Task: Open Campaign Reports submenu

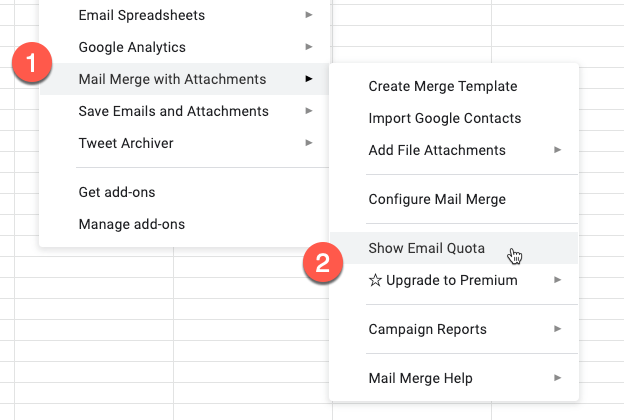Action: (x=454, y=329)
